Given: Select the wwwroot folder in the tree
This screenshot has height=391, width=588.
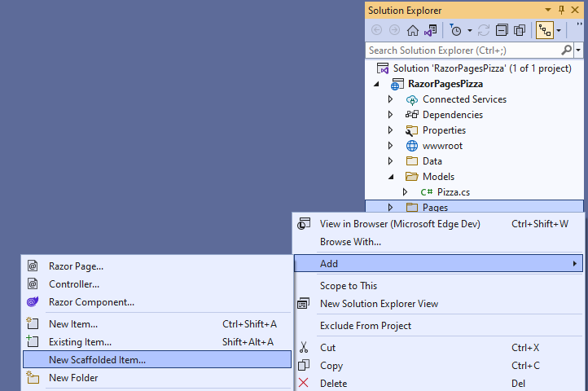Looking at the screenshot, I should click(444, 146).
